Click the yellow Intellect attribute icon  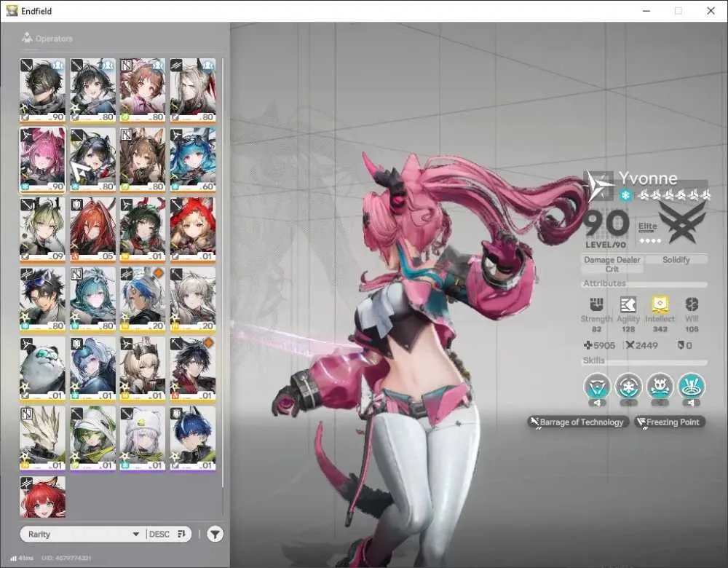coord(660,304)
